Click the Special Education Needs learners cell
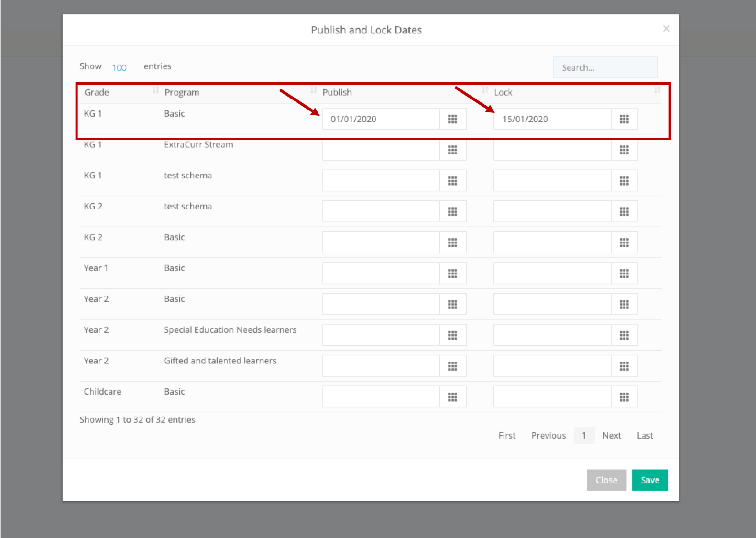756x538 pixels. [230, 330]
